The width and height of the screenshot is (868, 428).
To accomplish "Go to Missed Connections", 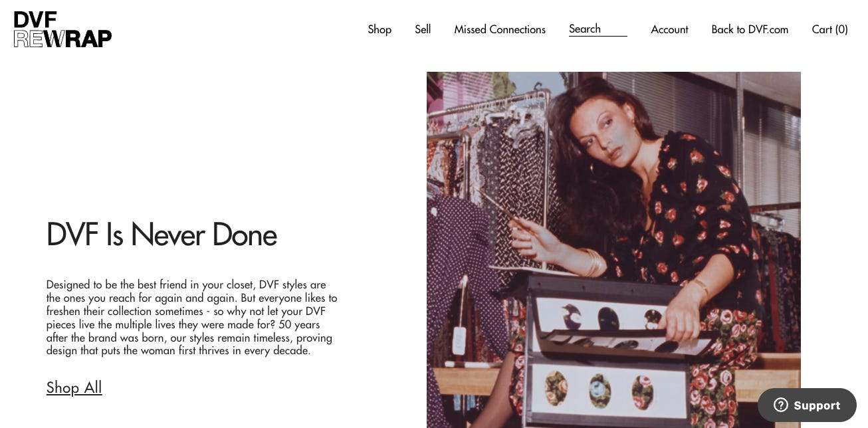I will point(500,29).
